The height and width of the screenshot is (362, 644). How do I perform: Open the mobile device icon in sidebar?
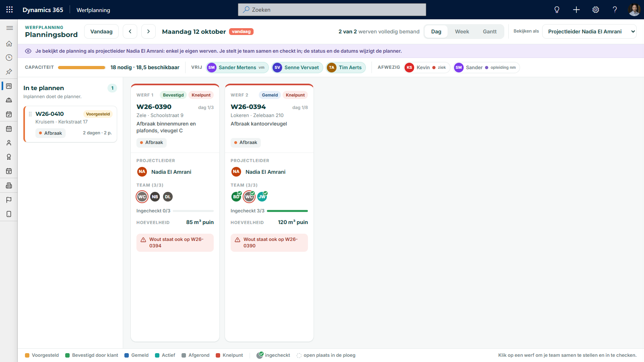pyautogui.click(x=9, y=214)
